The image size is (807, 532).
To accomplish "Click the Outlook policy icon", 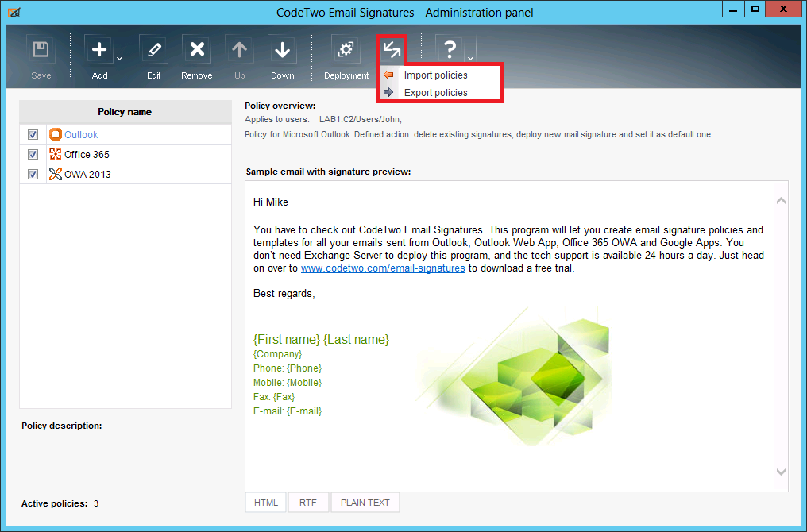I will coord(55,135).
